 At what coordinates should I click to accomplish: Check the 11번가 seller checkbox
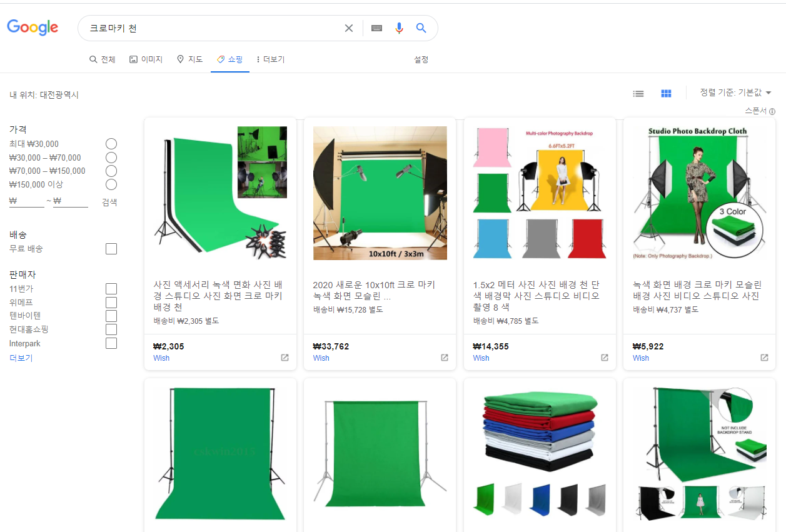[x=111, y=289]
